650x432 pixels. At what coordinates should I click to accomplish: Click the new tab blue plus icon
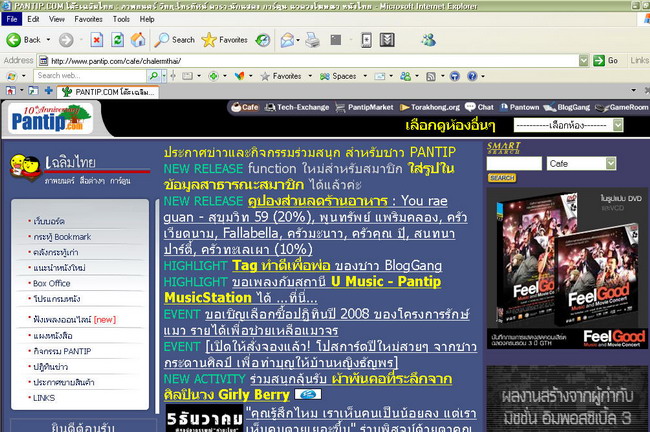pos(49,90)
